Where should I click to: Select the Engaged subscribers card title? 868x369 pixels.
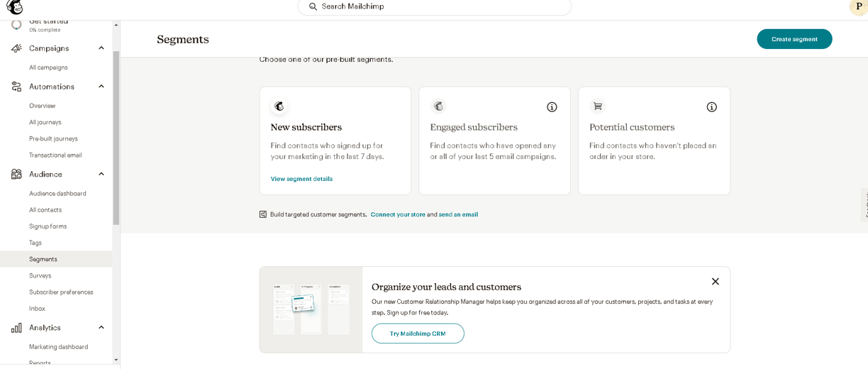coord(474,127)
